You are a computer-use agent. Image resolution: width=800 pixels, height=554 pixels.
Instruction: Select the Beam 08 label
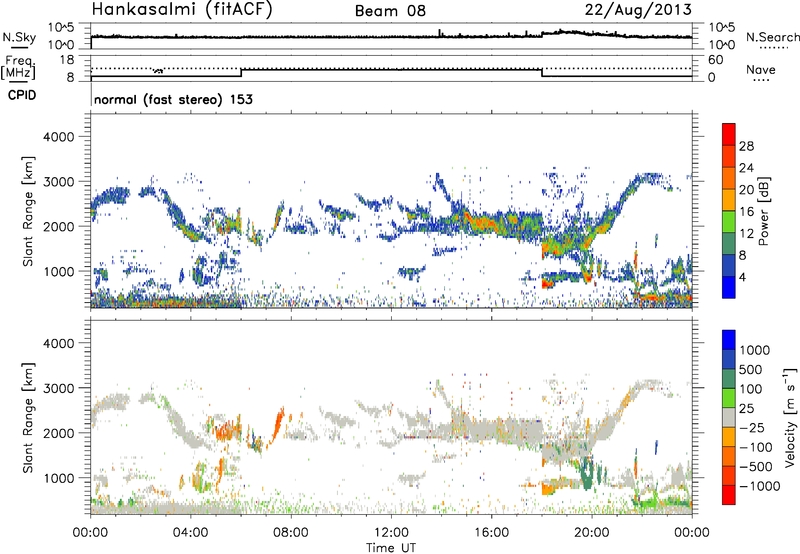click(x=390, y=11)
